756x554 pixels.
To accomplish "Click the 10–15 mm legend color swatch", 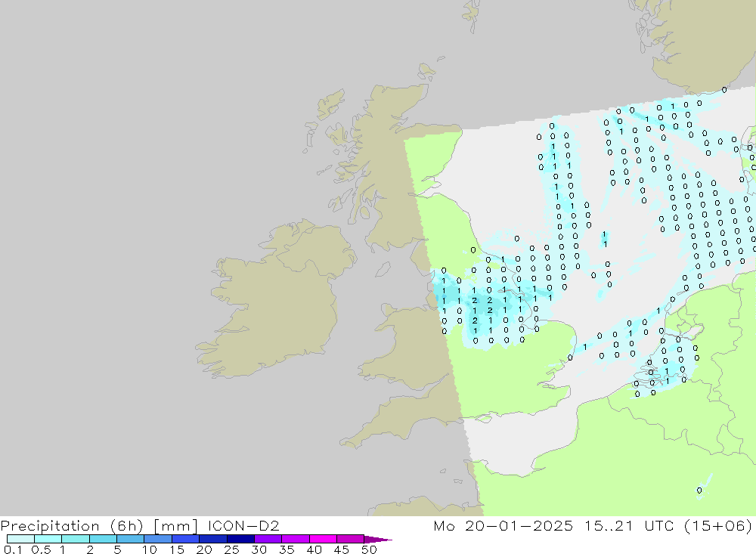I will coord(158,539).
